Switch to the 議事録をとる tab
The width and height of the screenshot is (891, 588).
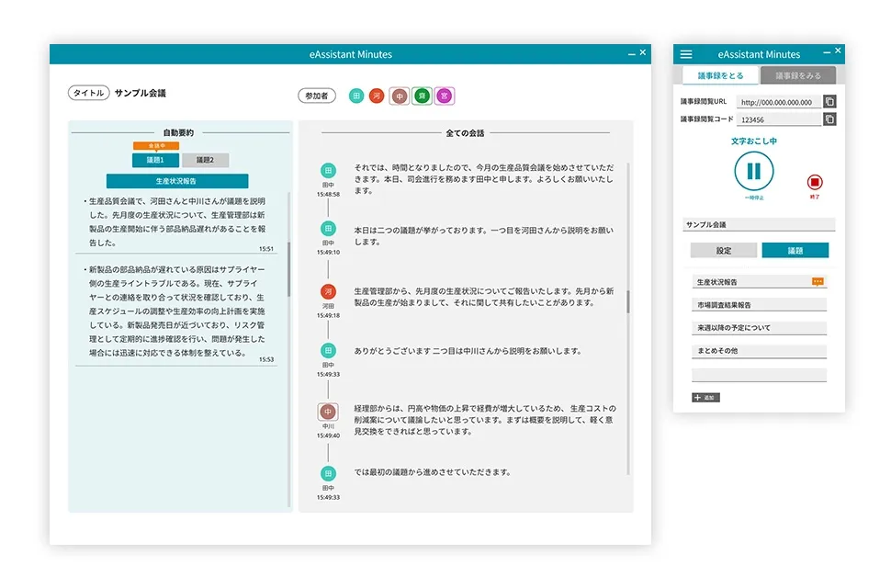(719, 75)
